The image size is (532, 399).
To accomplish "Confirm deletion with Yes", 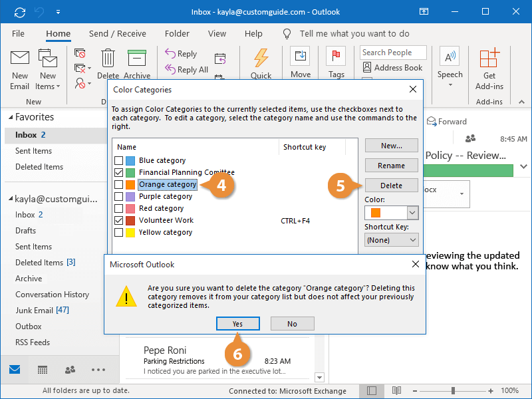I will (238, 324).
